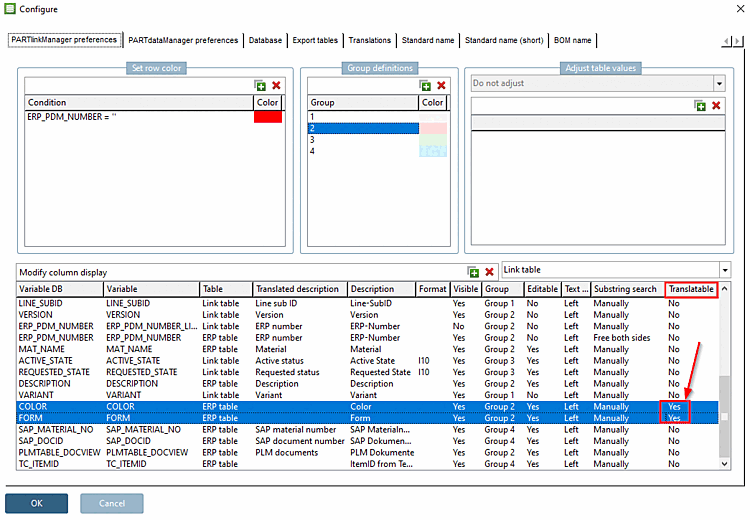Select the SAP_DOCID row

tap(367, 441)
